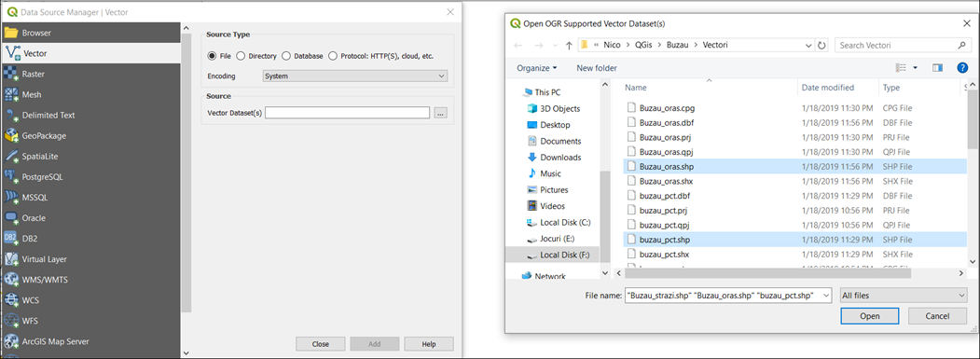Change the file view layout icon
The image size is (980, 359).
(902, 67)
